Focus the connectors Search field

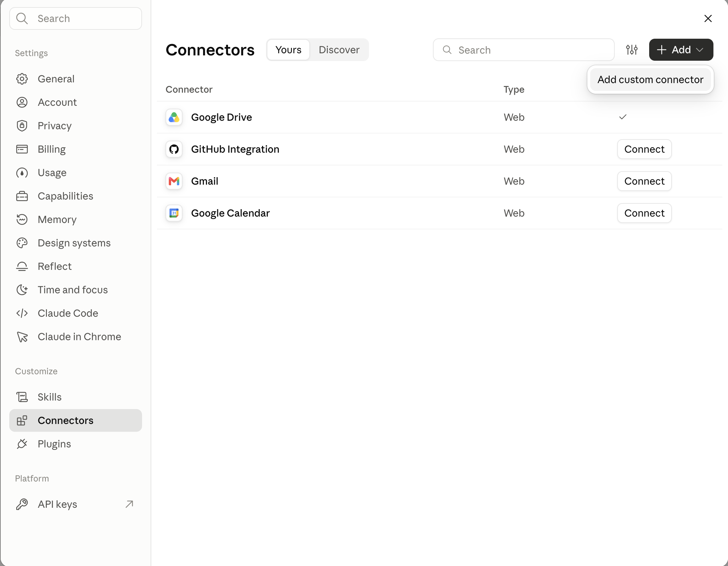(523, 50)
